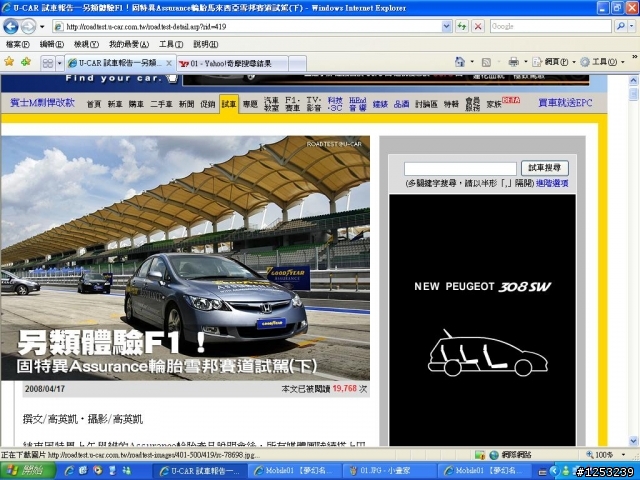Image resolution: width=640 pixels, height=480 pixels.
Task: Open the recent pages dropdown beside Forward
Action: pyautogui.click(x=42, y=27)
